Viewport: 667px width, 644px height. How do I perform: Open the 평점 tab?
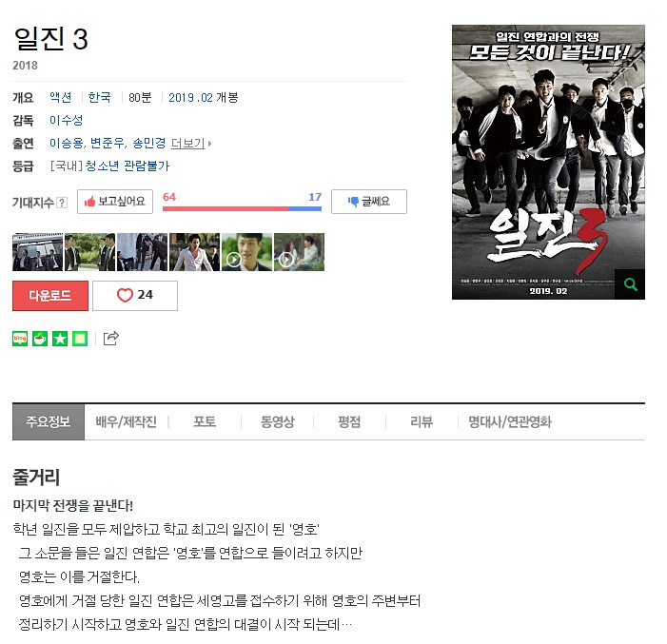point(349,422)
